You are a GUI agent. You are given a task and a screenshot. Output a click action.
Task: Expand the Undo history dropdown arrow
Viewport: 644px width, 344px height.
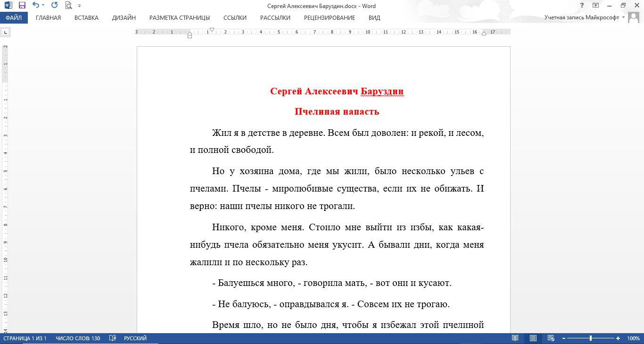pyautogui.click(x=43, y=6)
